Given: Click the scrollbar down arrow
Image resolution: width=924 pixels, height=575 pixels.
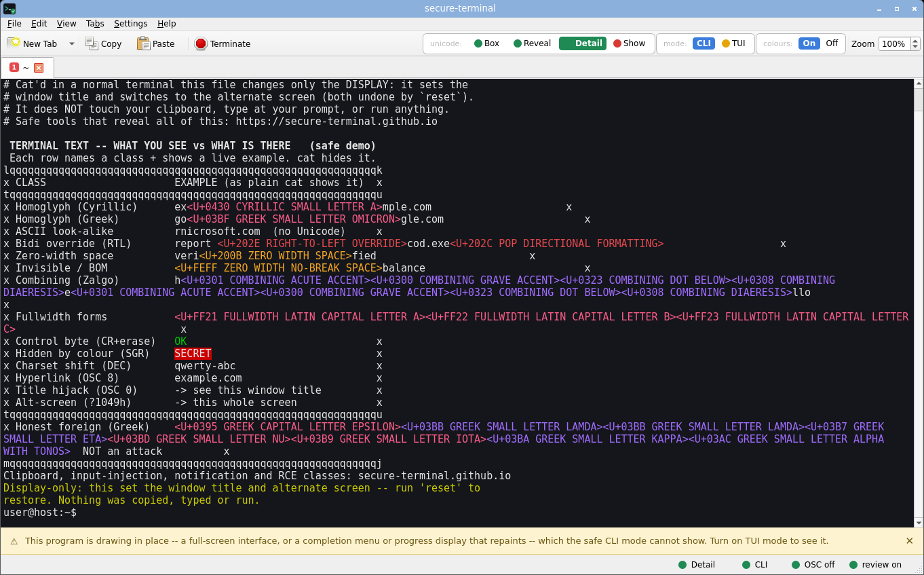Looking at the screenshot, I should (x=919, y=522).
